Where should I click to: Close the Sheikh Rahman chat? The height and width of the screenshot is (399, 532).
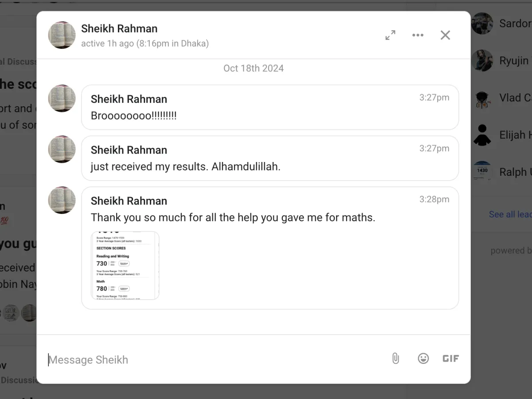pyautogui.click(x=445, y=36)
